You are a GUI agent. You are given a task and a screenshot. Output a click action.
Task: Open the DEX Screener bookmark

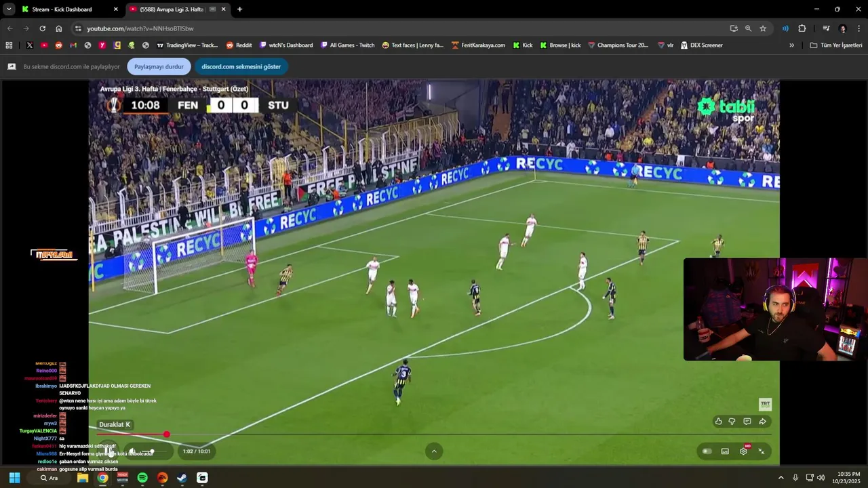[x=701, y=45]
